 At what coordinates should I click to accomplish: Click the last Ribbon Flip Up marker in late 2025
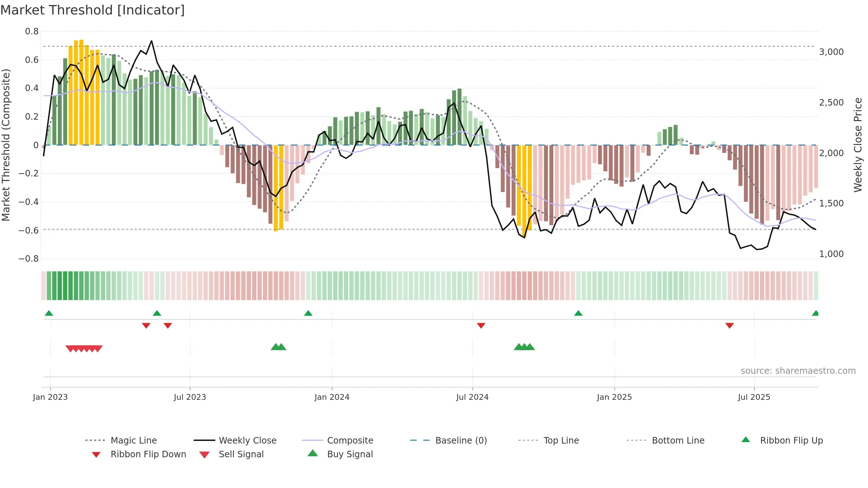coord(816,313)
